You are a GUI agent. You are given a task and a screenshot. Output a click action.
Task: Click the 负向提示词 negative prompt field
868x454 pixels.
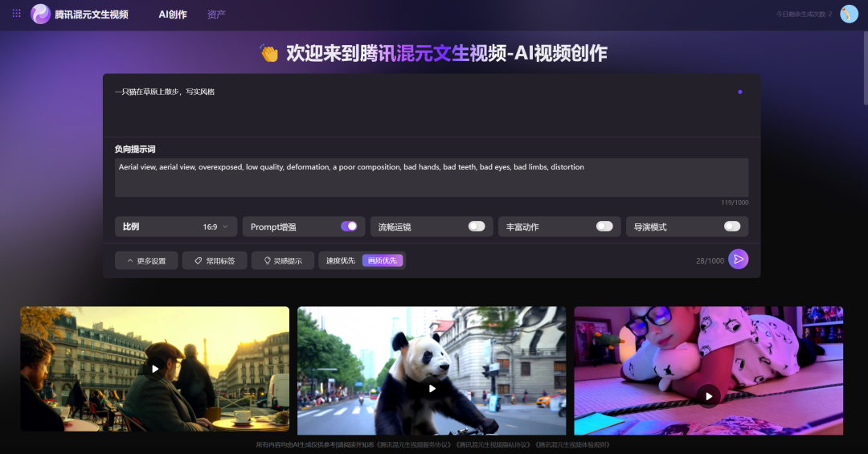(x=432, y=177)
